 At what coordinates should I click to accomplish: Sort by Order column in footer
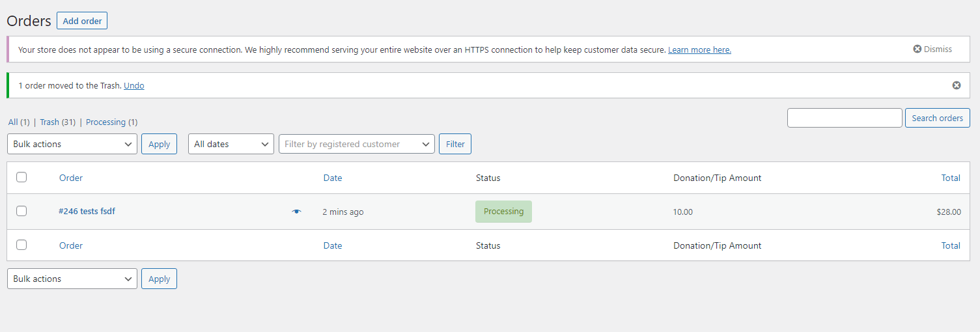(71, 245)
